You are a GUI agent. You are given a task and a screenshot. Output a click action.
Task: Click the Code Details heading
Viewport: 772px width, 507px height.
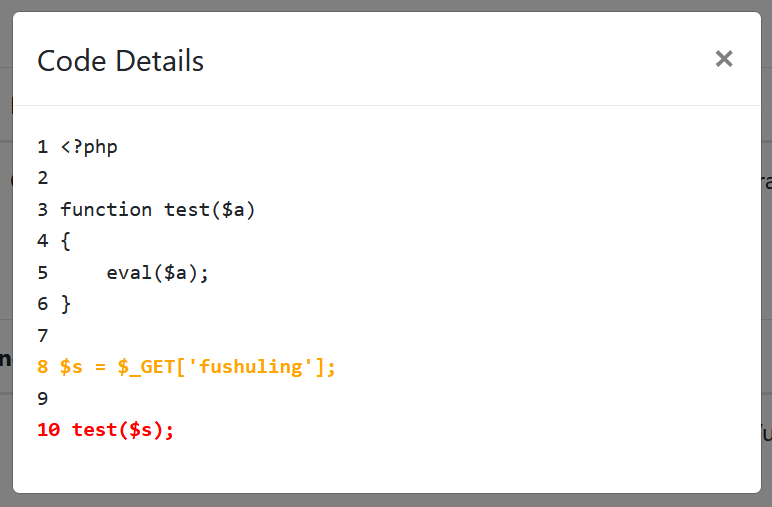tap(120, 61)
